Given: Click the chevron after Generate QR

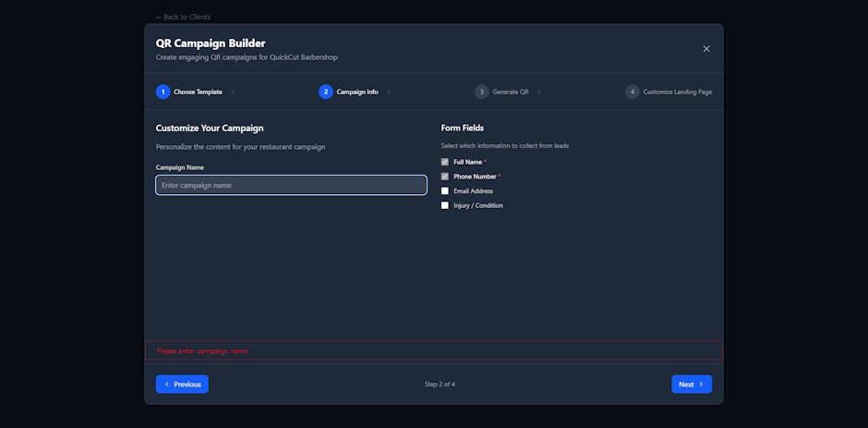Looking at the screenshot, I should [539, 92].
